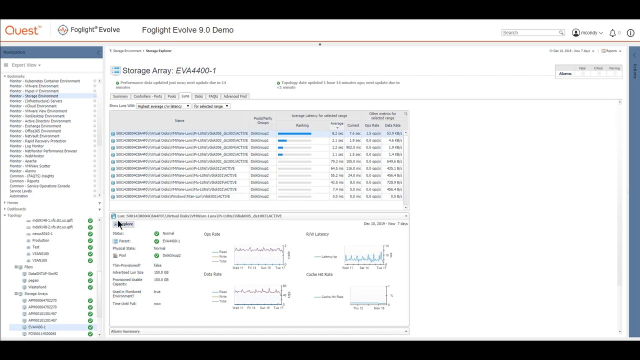640x360 pixels.
Task: Open Monitor - Kubernetes Container Environment bookmark
Action: (x=45, y=81)
